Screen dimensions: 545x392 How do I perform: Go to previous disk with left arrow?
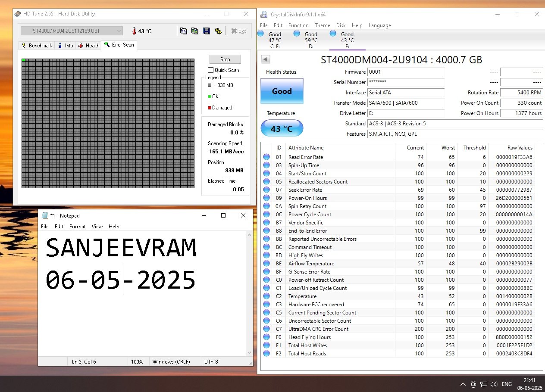[x=266, y=59]
